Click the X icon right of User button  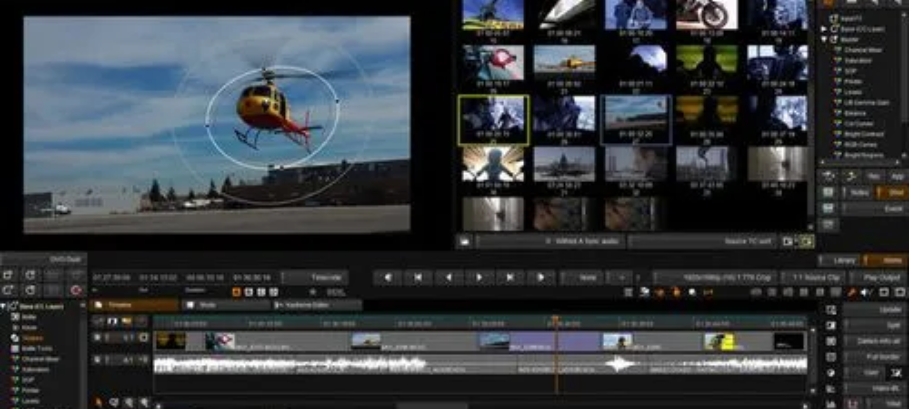(x=896, y=373)
